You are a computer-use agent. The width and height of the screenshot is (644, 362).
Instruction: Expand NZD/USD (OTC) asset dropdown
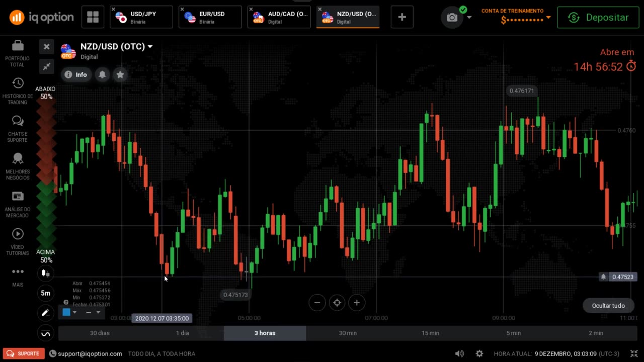[x=150, y=47]
